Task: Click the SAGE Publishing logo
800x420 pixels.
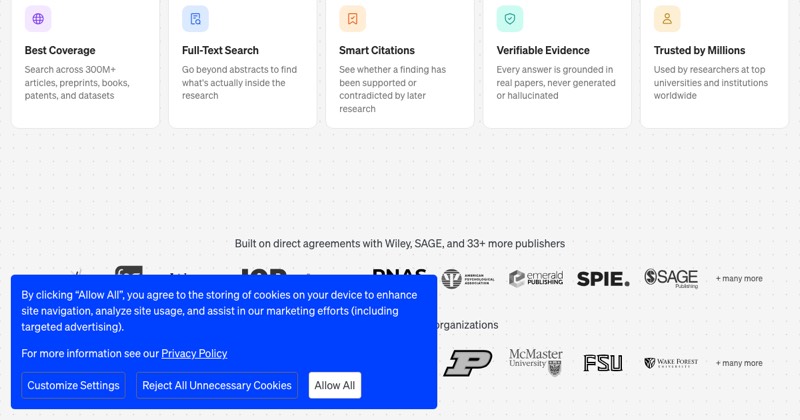Action: (671, 278)
